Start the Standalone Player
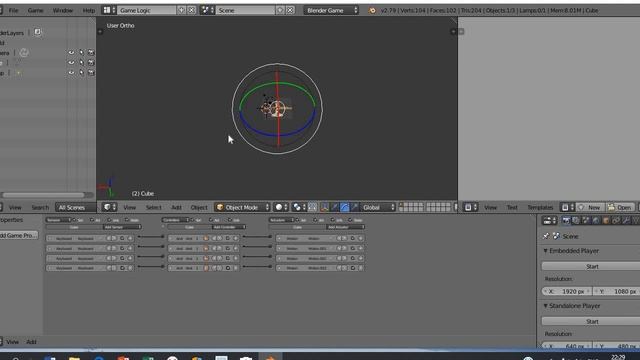Image resolution: width=640 pixels, height=360 pixels. tap(592, 322)
